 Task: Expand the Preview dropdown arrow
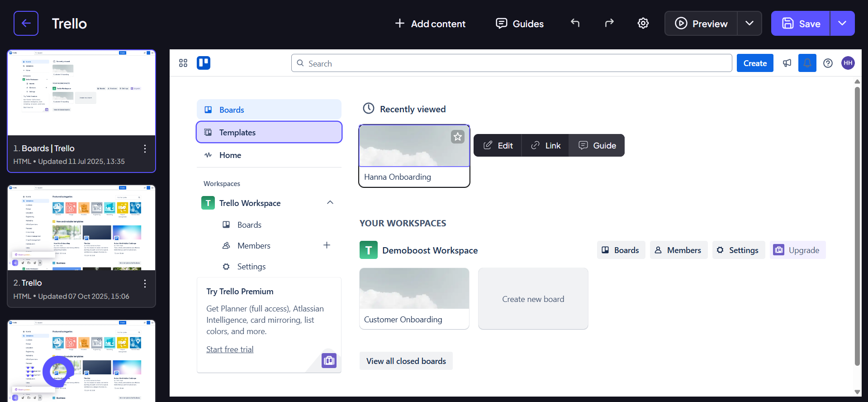pos(749,24)
